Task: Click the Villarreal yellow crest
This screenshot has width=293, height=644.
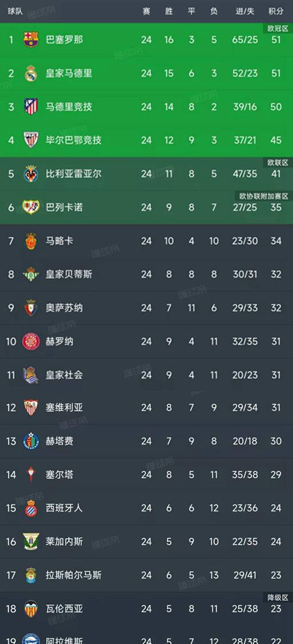Action: [x=31, y=174]
